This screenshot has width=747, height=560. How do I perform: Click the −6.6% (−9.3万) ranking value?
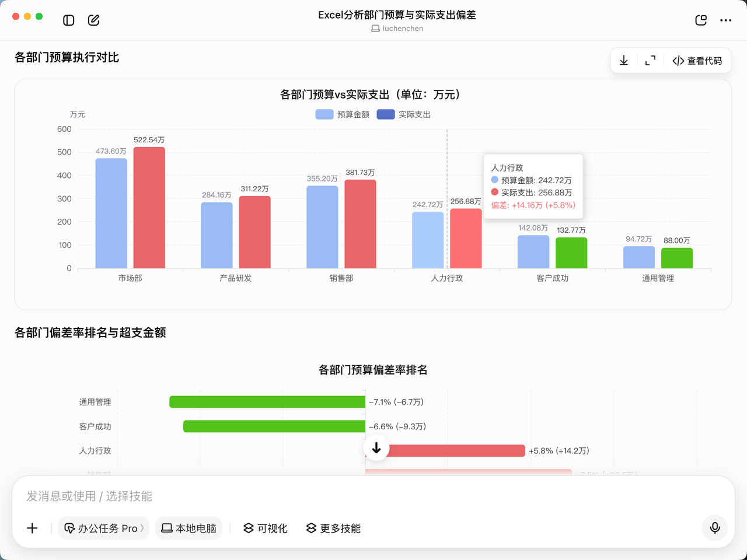(x=397, y=426)
